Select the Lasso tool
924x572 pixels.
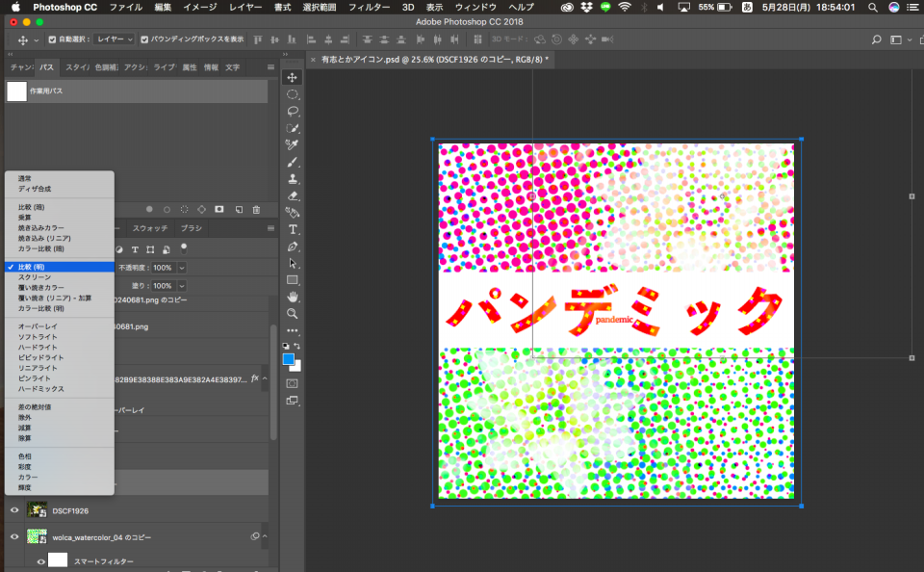[x=293, y=111]
